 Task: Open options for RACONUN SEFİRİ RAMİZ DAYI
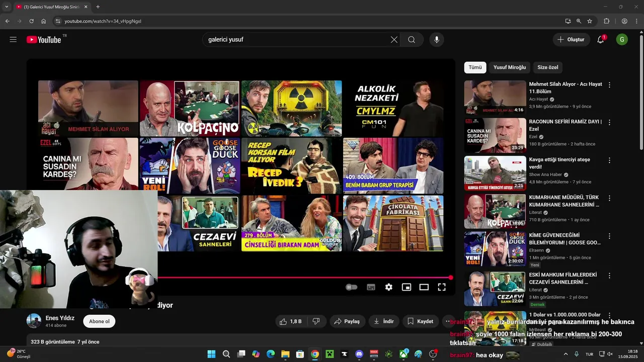(x=609, y=123)
